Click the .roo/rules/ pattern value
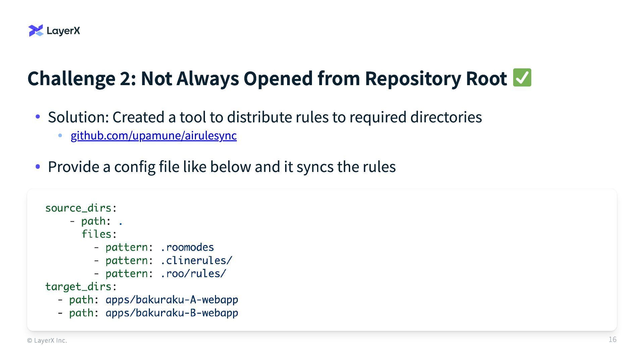644x362 pixels. (x=193, y=274)
